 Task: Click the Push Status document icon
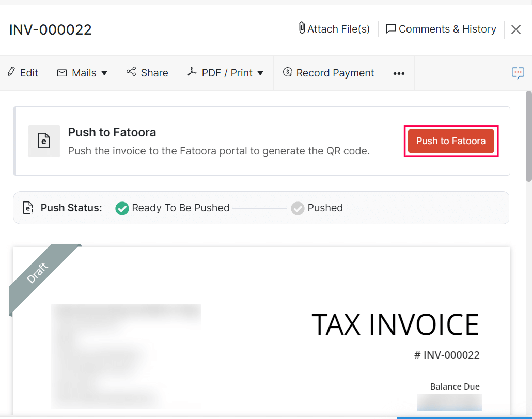click(28, 208)
